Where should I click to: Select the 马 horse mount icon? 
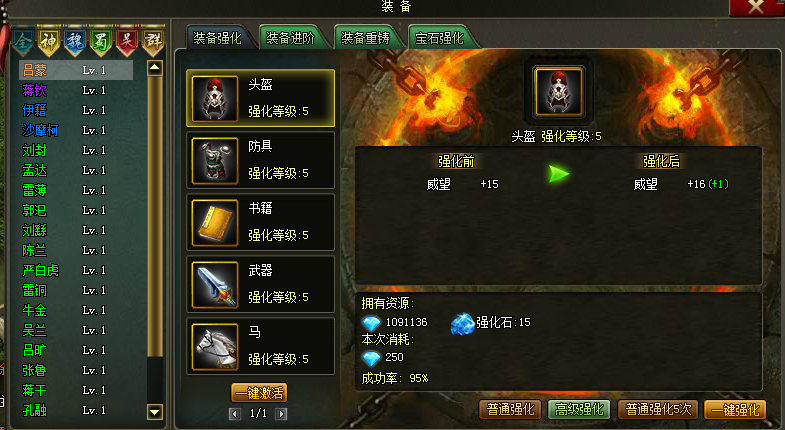point(215,347)
